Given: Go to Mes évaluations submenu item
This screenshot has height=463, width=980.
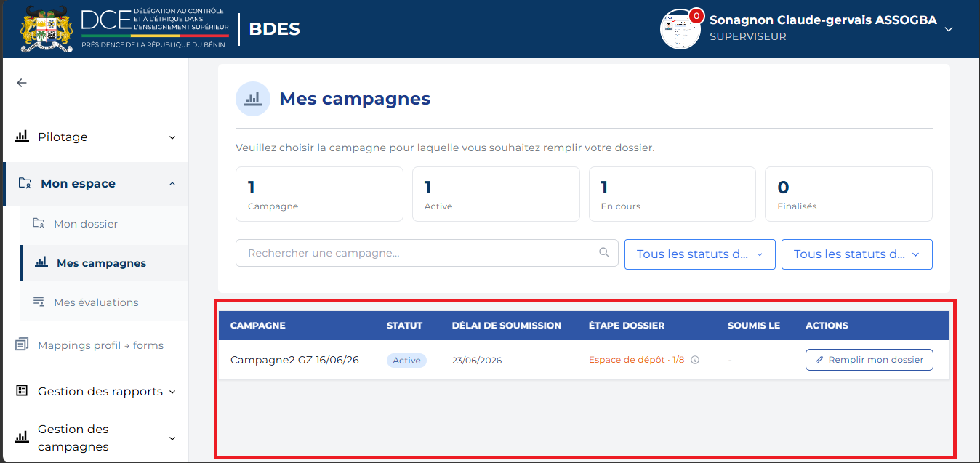Looking at the screenshot, I should (105, 302).
